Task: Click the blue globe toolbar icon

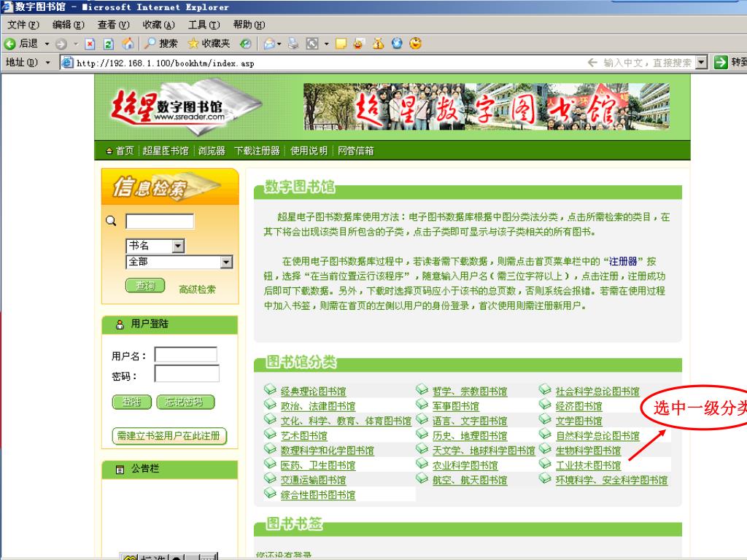Action: pyautogui.click(x=397, y=43)
